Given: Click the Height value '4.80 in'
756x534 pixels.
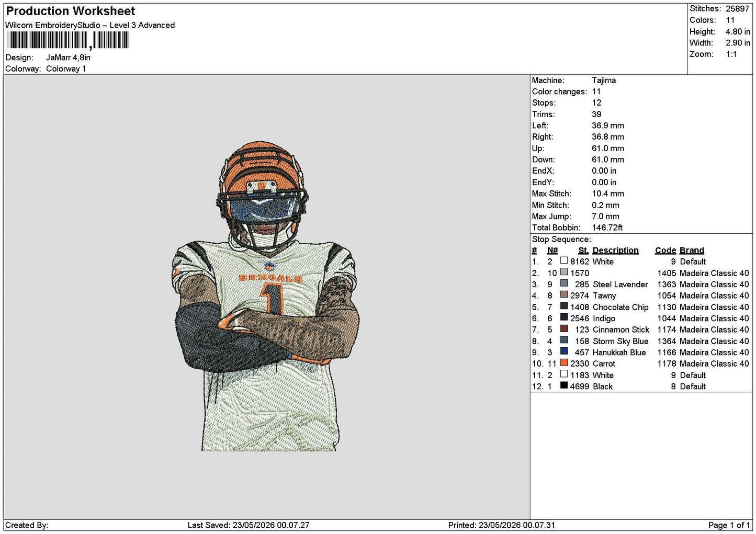Looking at the screenshot, I should tap(738, 31).
